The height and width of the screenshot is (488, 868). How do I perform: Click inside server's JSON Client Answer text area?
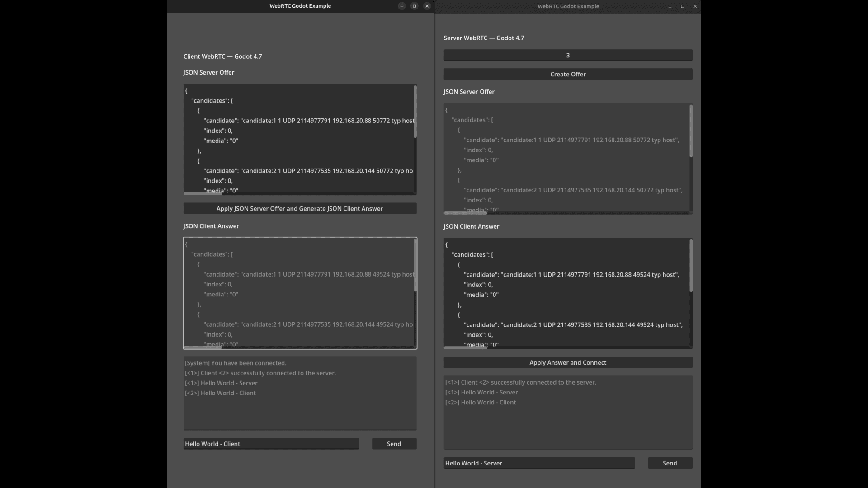[x=566, y=294]
